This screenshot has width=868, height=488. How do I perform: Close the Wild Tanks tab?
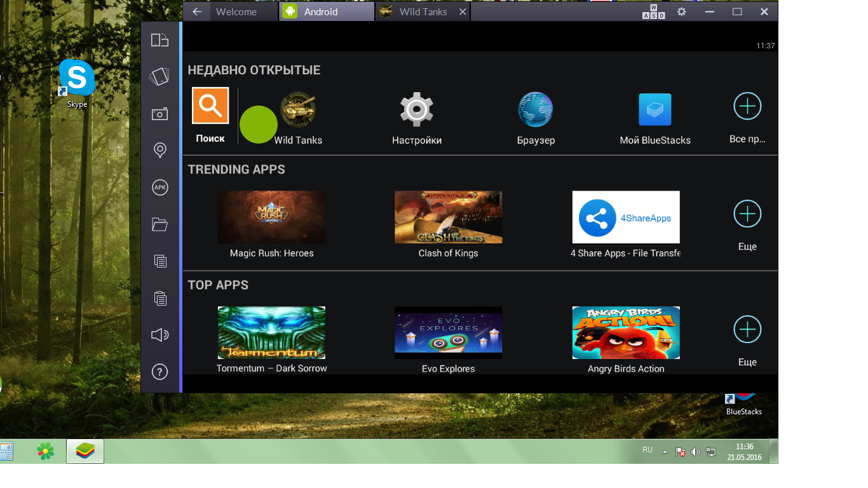tap(463, 11)
